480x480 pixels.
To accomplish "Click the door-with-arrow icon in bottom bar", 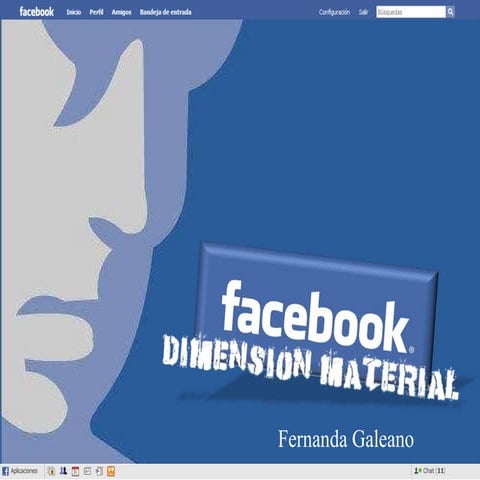I will 99,471.
